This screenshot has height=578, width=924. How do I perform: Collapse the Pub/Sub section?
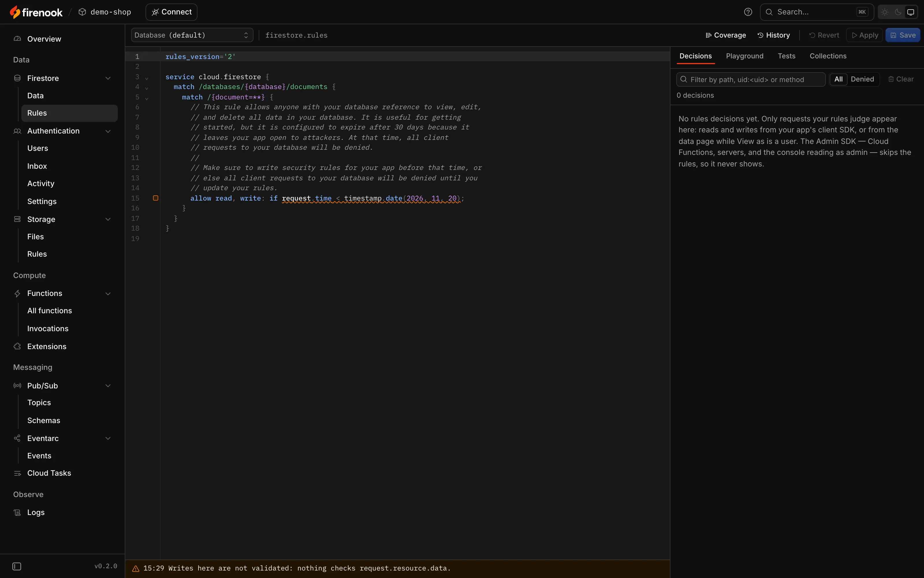coord(108,386)
